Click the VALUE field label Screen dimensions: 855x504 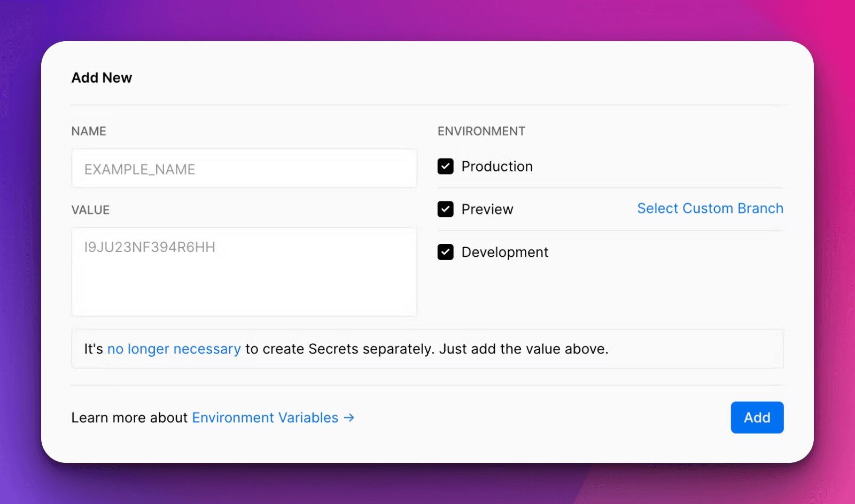pyautogui.click(x=90, y=209)
